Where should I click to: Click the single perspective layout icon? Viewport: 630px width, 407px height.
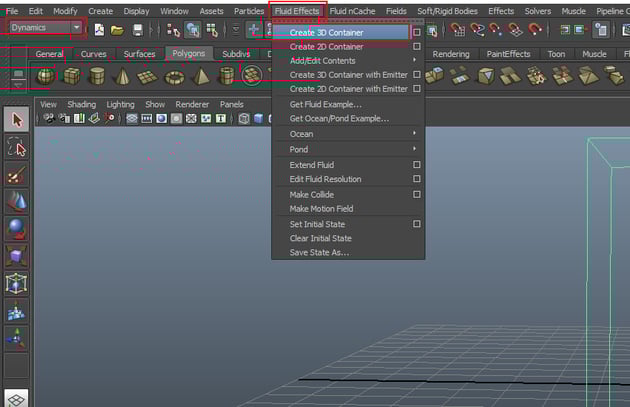[16, 399]
